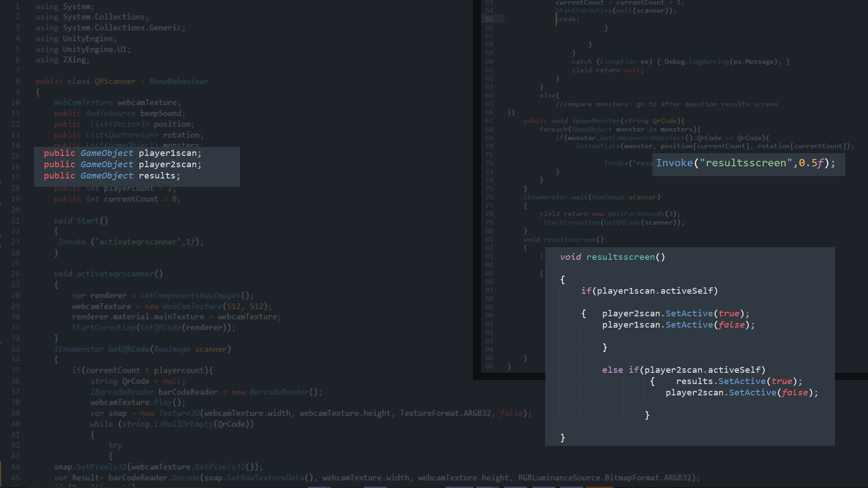The image size is (868, 488).
Task: Select the 'using System.Collections.Generic;' line
Action: click(x=110, y=28)
